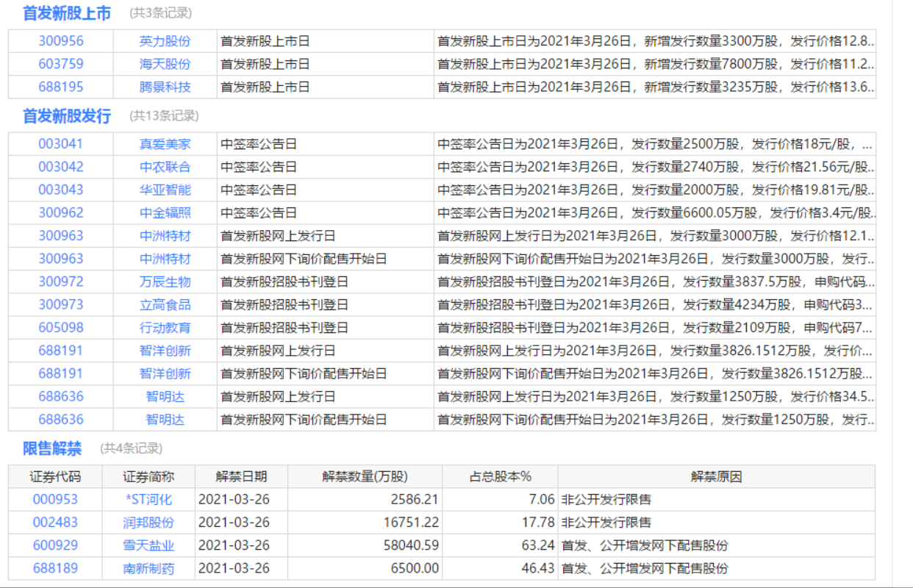Open stock code link 300956
The height and width of the screenshot is (588, 913).
tap(61, 41)
